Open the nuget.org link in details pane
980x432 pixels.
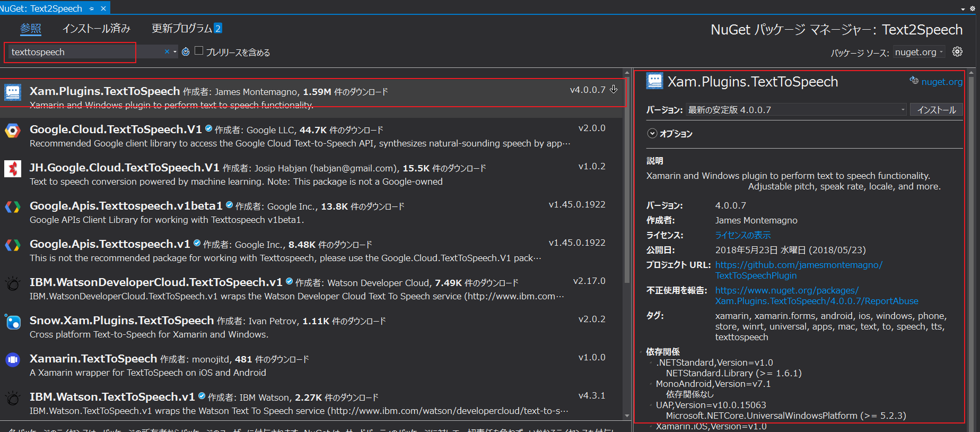(942, 82)
